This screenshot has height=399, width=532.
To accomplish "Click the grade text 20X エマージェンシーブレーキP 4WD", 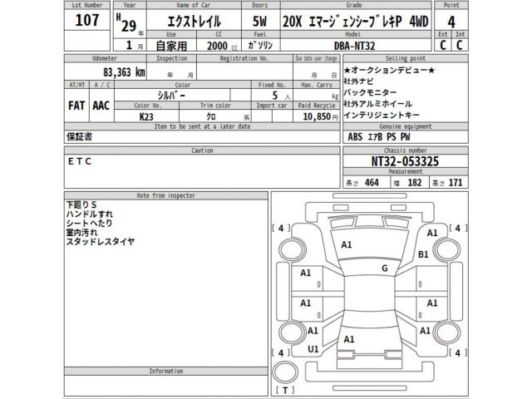I will click(355, 22).
